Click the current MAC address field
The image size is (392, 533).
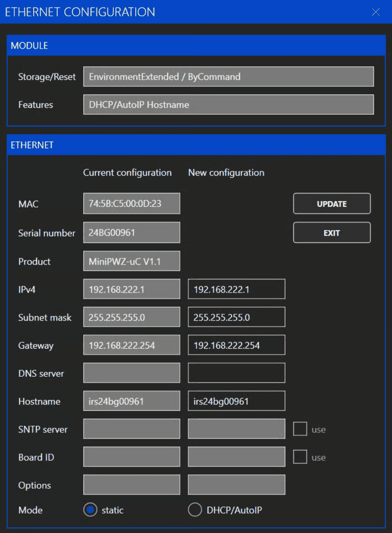[x=132, y=204]
